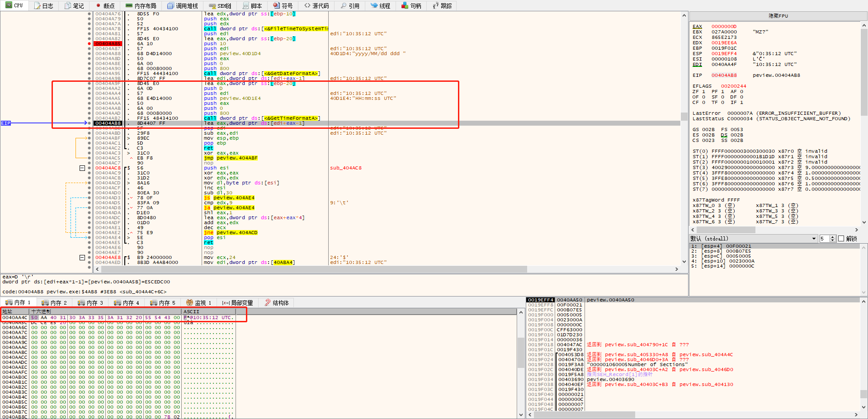This screenshot has height=419, width=868.
Task: Click the IF flag value
Action: coord(741,102)
